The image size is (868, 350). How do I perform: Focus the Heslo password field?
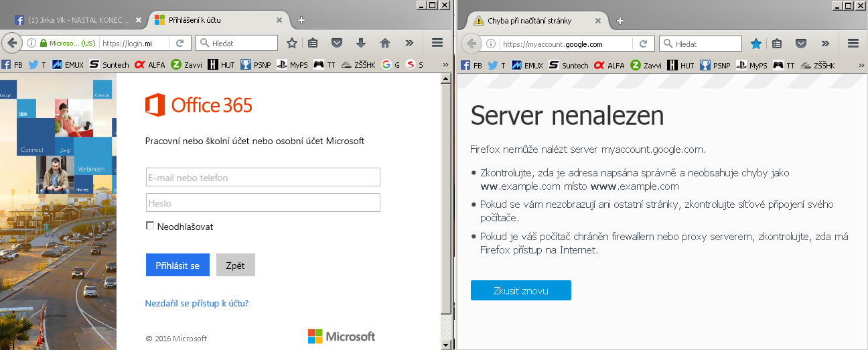click(263, 202)
